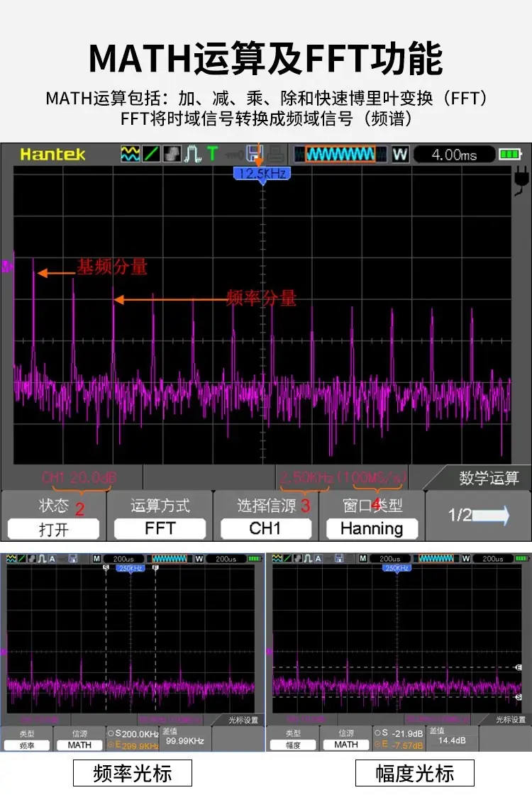Click the W window icon beside 4.00ms
Screen dimensions: 532x812
[400, 155]
